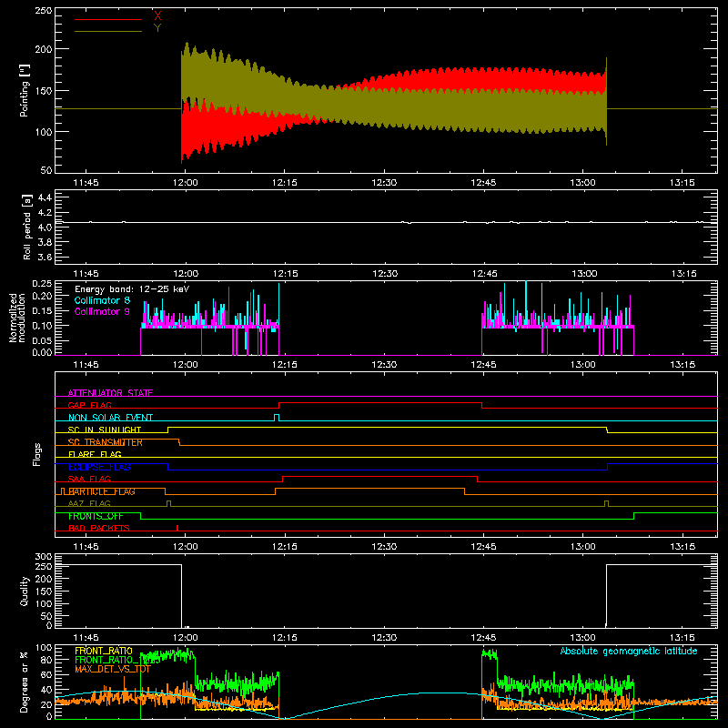The height and width of the screenshot is (728, 728).
Task: Select the 'Flags' y-axis title
Action: [x=37, y=454]
